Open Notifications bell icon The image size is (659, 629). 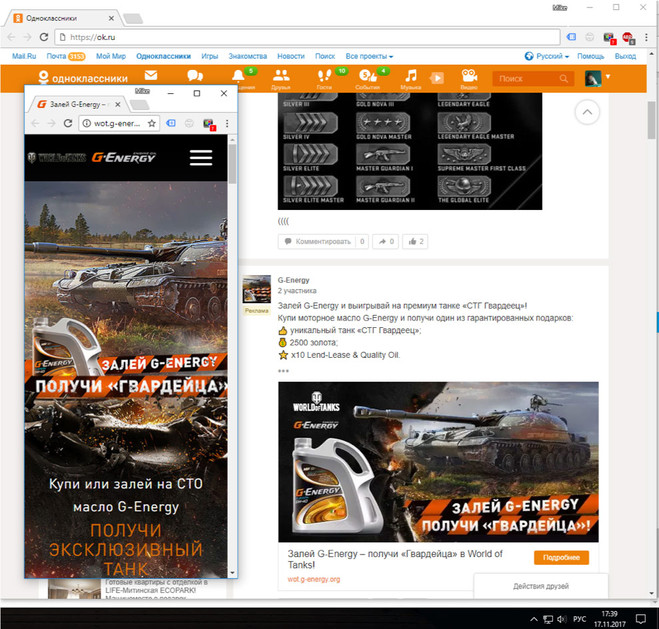point(238,76)
